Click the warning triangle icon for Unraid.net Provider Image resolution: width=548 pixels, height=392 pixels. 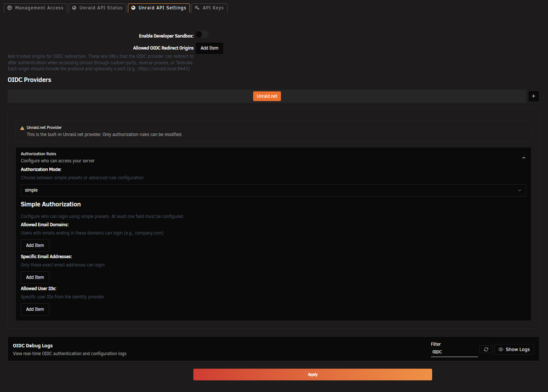(22, 128)
